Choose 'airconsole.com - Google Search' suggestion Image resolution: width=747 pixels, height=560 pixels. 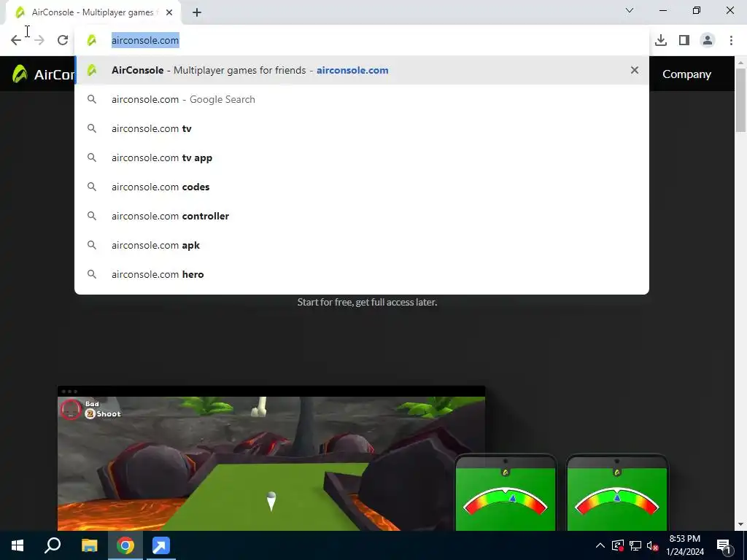[362, 99]
